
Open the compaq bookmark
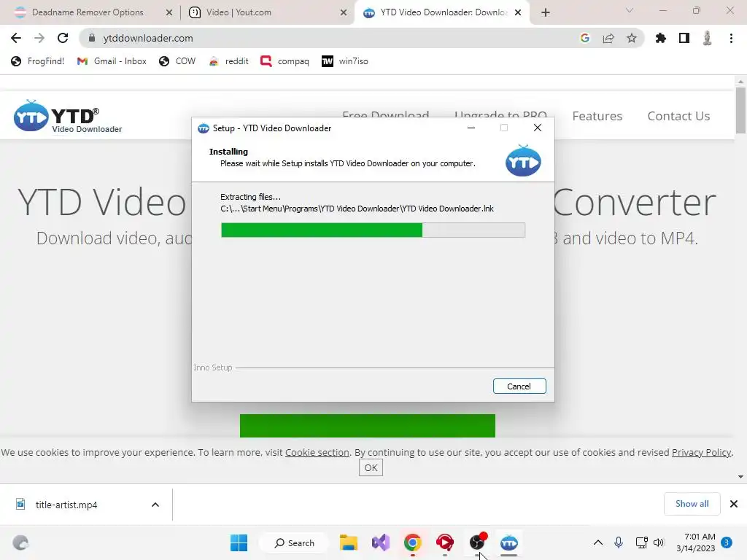point(285,61)
